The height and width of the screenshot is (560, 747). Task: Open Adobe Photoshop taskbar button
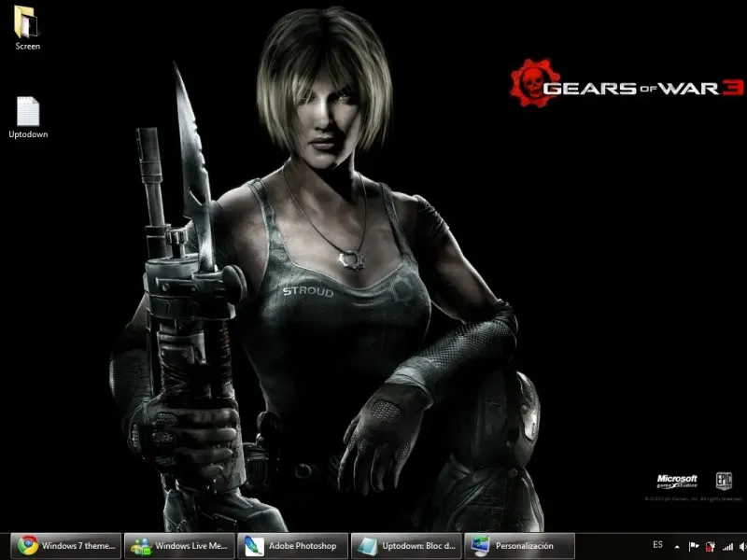tap(292, 546)
